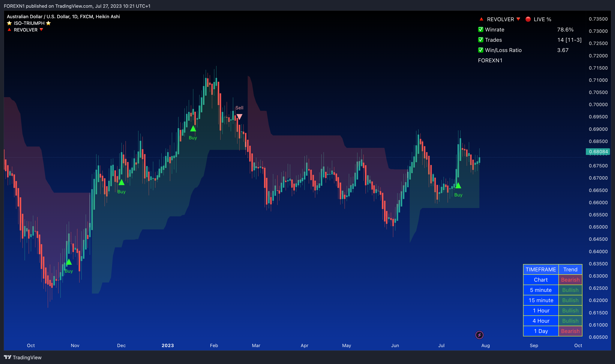Click the 4 Hour Bullish cell
The image size is (615, 364).
click(570, 321)
